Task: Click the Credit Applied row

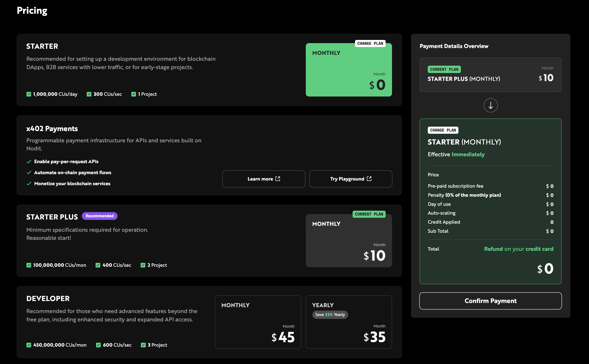Action: 491,222
